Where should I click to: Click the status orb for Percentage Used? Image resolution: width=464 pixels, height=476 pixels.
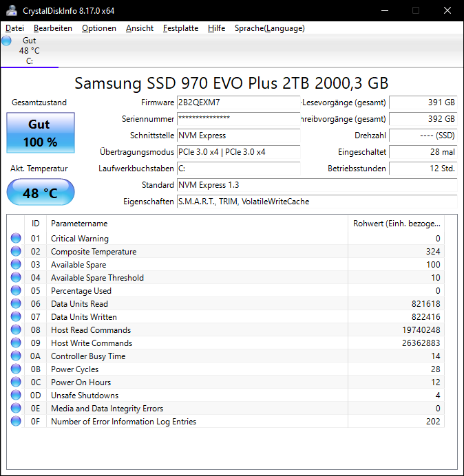click(16, 290)
